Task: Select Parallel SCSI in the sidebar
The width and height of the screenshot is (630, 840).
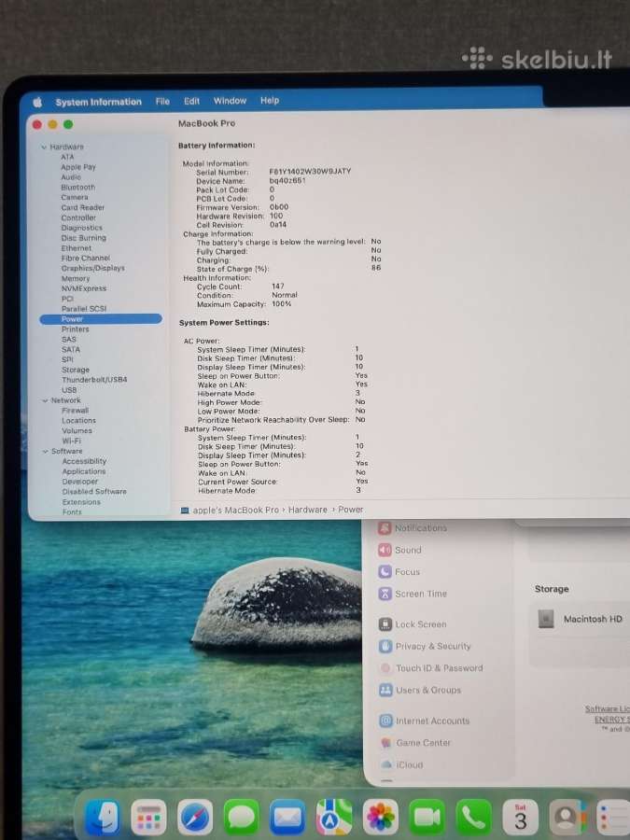Action: coord(84,309)
